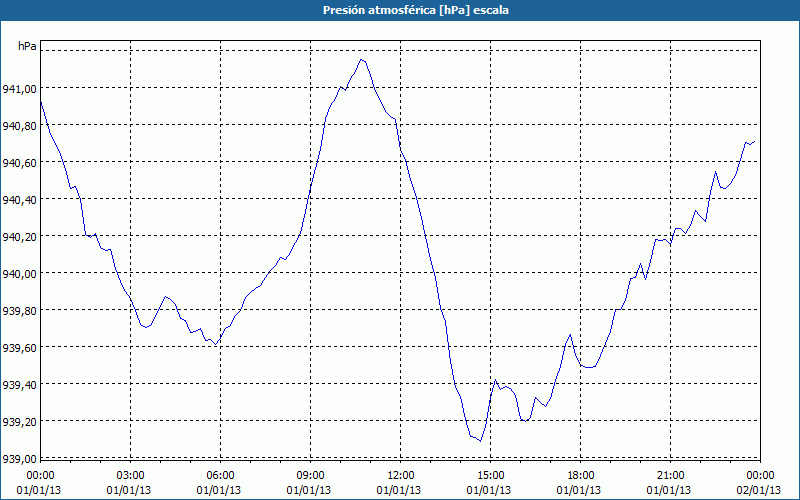Select the 941,00 pressure axis label

click(20, 89)
